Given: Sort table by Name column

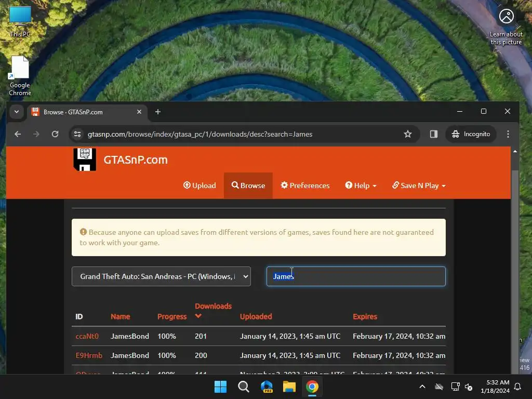Looking at the screenshot, I should point(120,316).
